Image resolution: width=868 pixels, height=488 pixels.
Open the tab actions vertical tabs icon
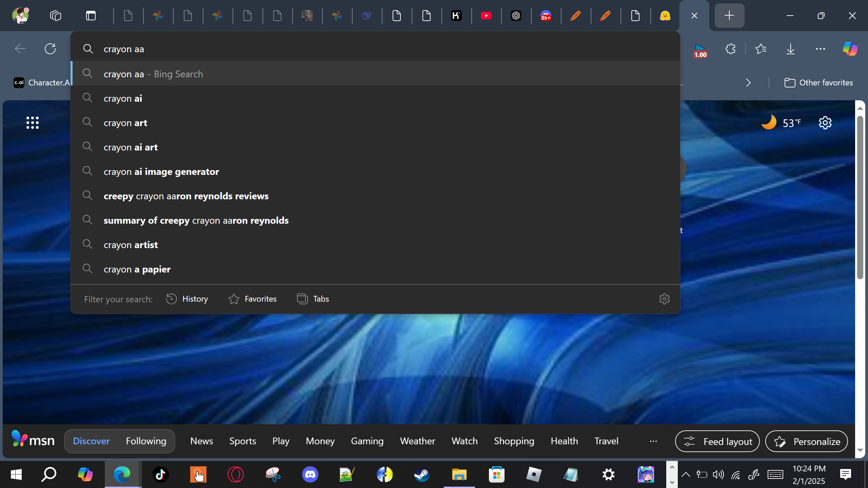pyautogui.click(x=91, y=16)
